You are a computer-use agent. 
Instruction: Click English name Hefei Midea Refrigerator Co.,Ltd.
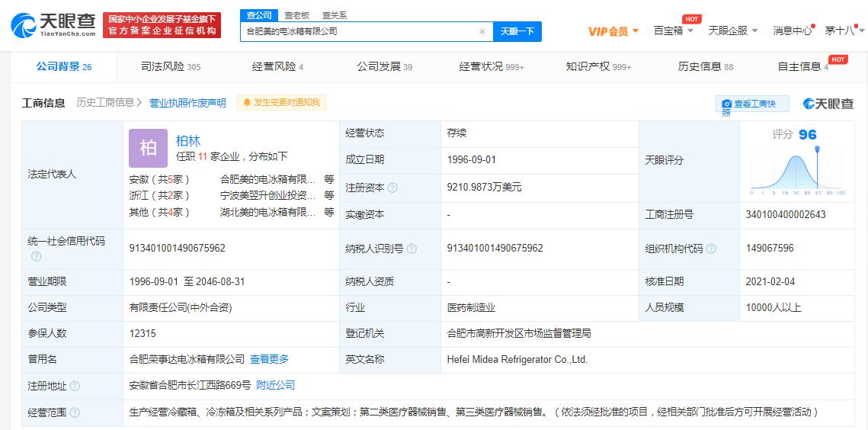coord(517,360)
